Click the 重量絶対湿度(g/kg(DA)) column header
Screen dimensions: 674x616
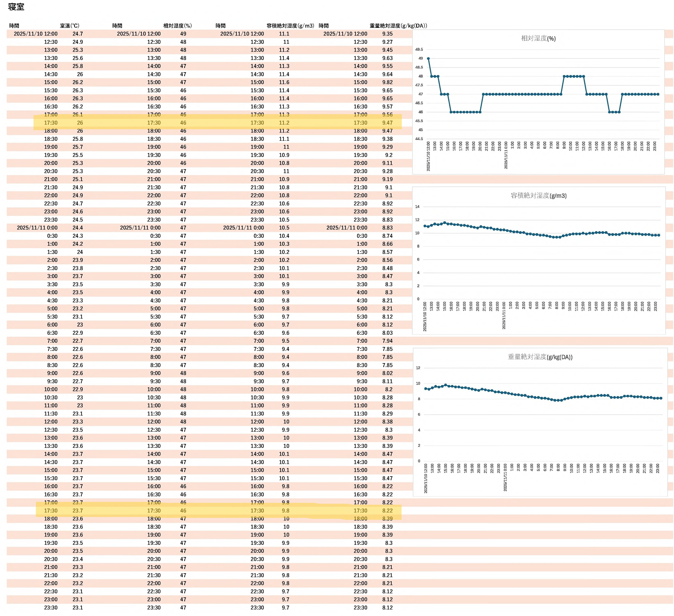tap(398, 26)
